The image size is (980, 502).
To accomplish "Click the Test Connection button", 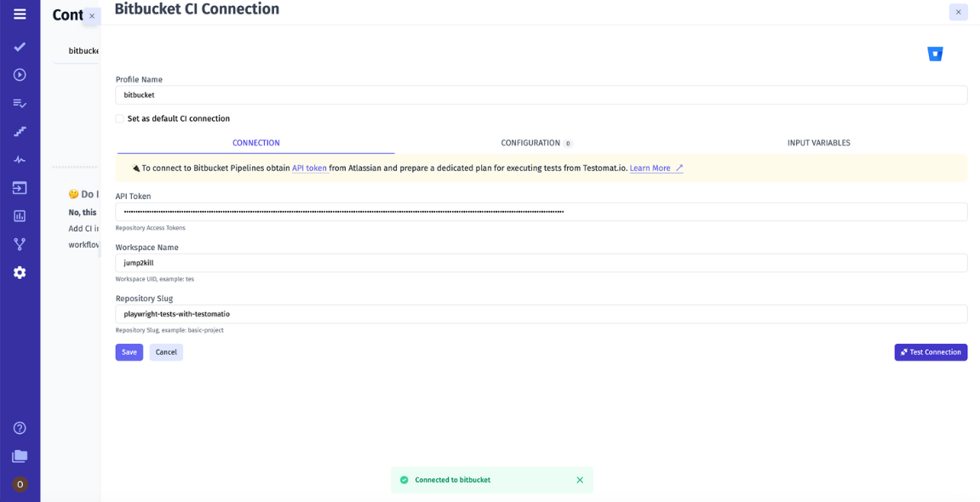I will [x=931, y=351].
